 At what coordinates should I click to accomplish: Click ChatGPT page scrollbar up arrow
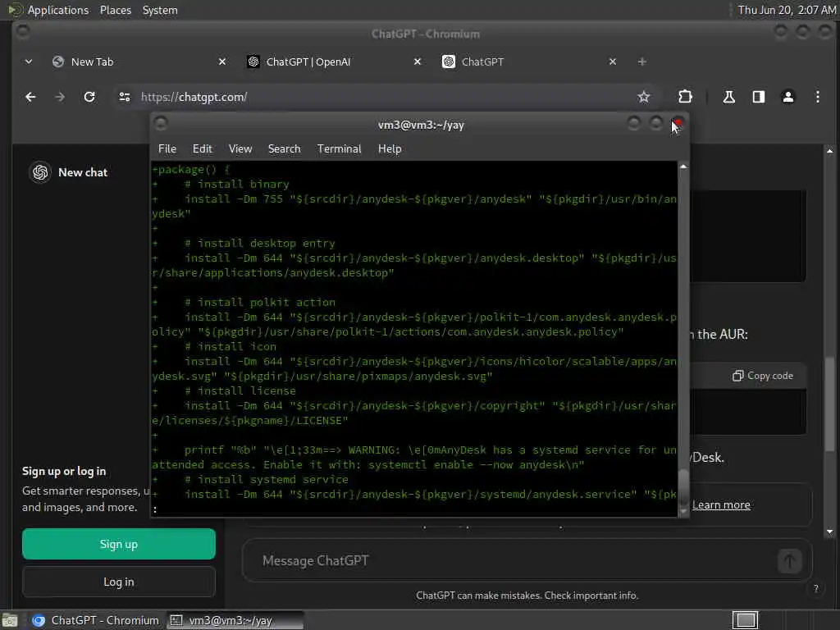(830, 151)
